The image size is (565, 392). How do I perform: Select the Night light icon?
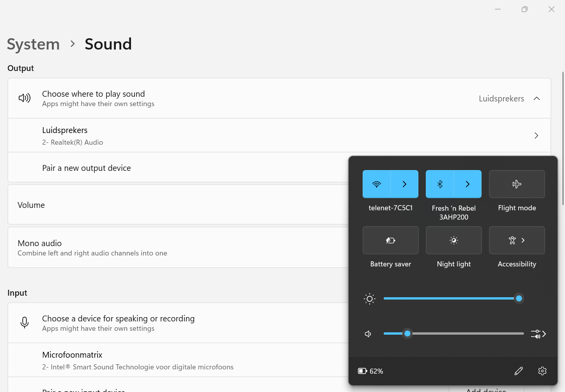453,240
